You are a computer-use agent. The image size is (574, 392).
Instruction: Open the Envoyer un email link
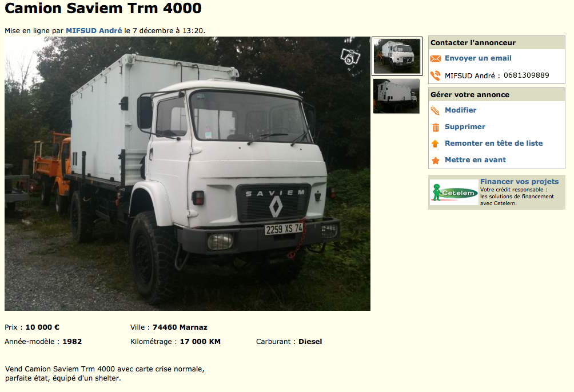(x=478, y=58)
